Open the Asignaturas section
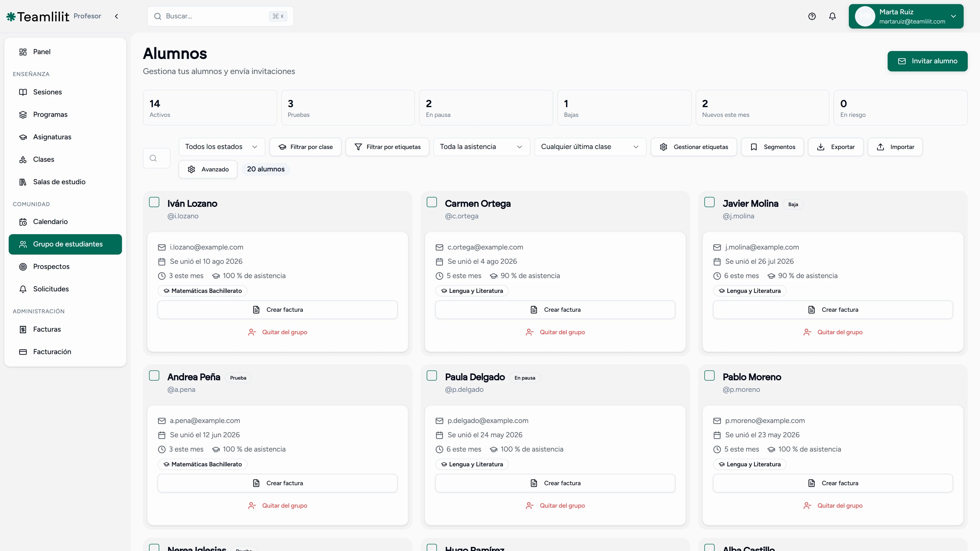980x551 pixels. tap(65, 137)
